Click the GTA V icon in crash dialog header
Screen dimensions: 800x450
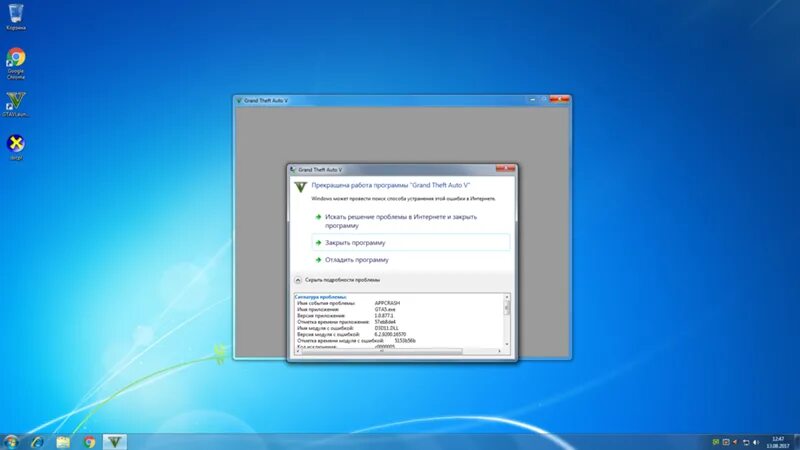click(301, 187)
